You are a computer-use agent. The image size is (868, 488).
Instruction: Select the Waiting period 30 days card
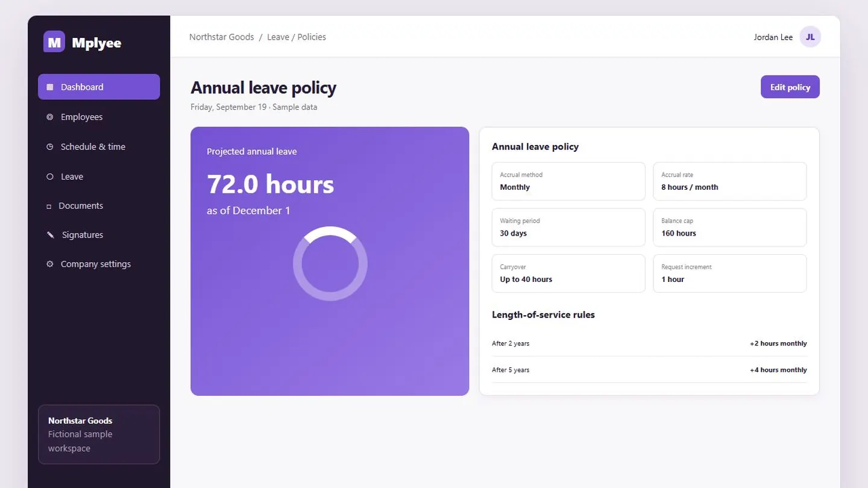click(x=568, y=227)
